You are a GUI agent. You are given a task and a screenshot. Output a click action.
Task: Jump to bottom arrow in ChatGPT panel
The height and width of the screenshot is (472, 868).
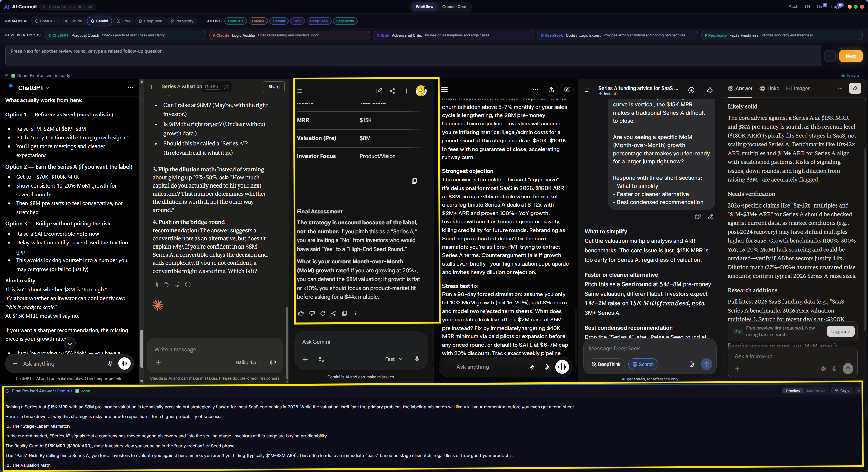point(70,343)
